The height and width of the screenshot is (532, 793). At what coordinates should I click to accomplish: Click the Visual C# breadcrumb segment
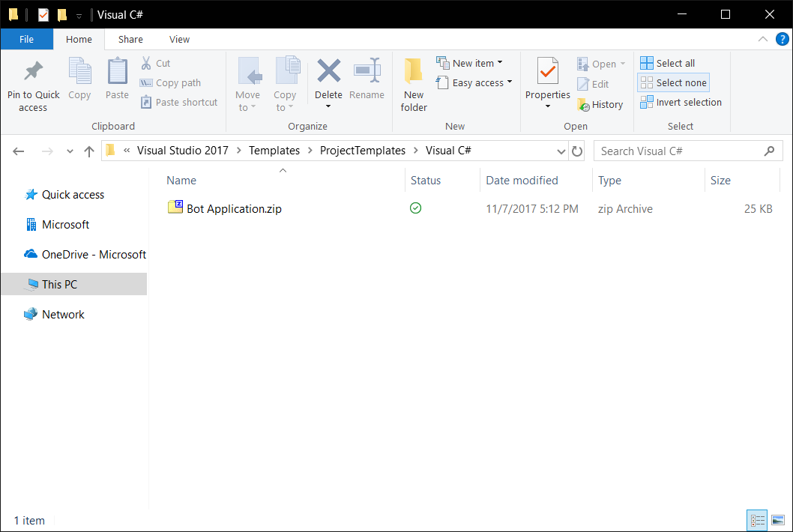pos(448,150)
